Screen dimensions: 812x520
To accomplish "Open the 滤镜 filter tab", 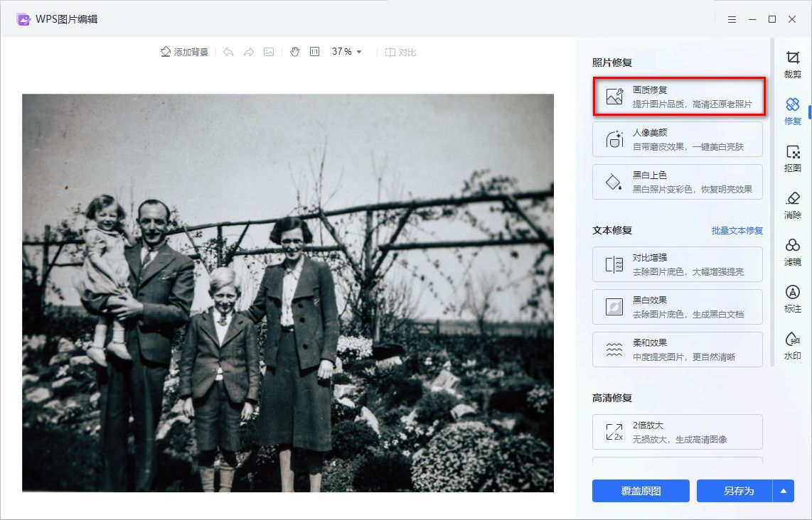I will tap(792, 252).
